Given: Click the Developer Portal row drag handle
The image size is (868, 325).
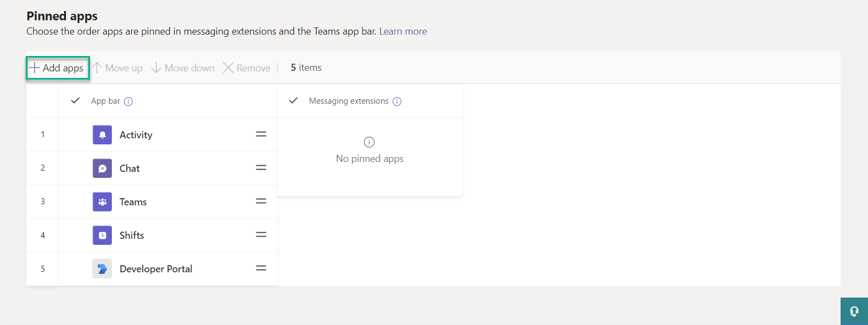Looking at the screenshot, I should point(261,268).
